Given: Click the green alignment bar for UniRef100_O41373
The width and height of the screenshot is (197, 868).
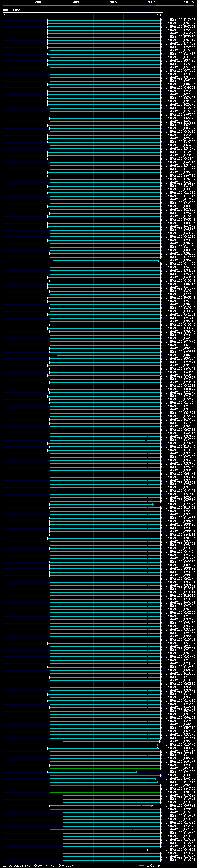Looking at the screenshot, I should click(x=106, y=829).
